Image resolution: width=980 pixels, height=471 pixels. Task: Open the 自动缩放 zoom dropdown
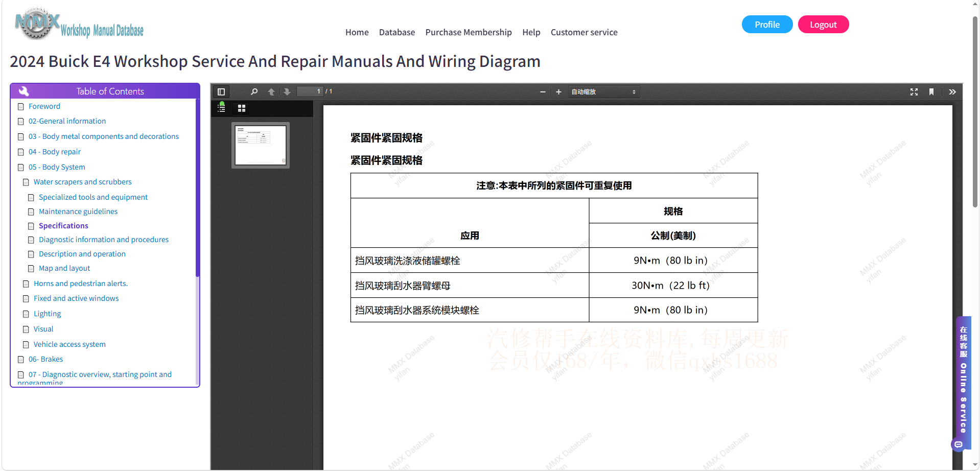click(604, 92)
